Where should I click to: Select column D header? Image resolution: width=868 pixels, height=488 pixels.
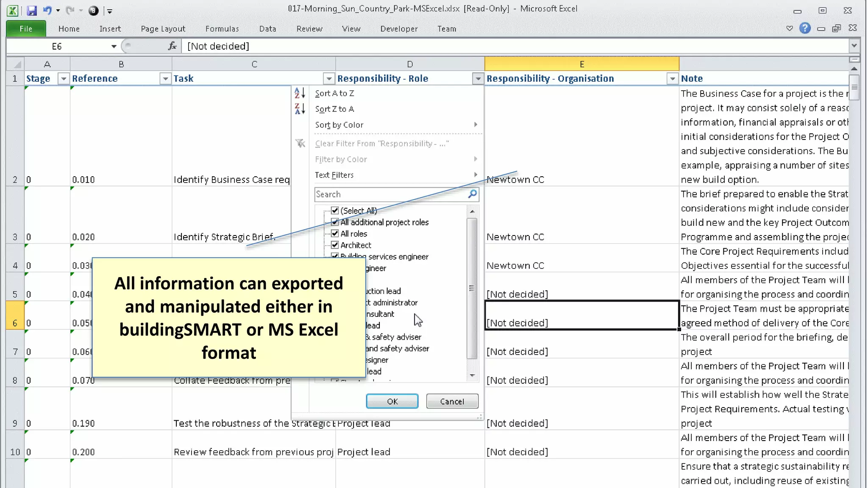point(410,64)
